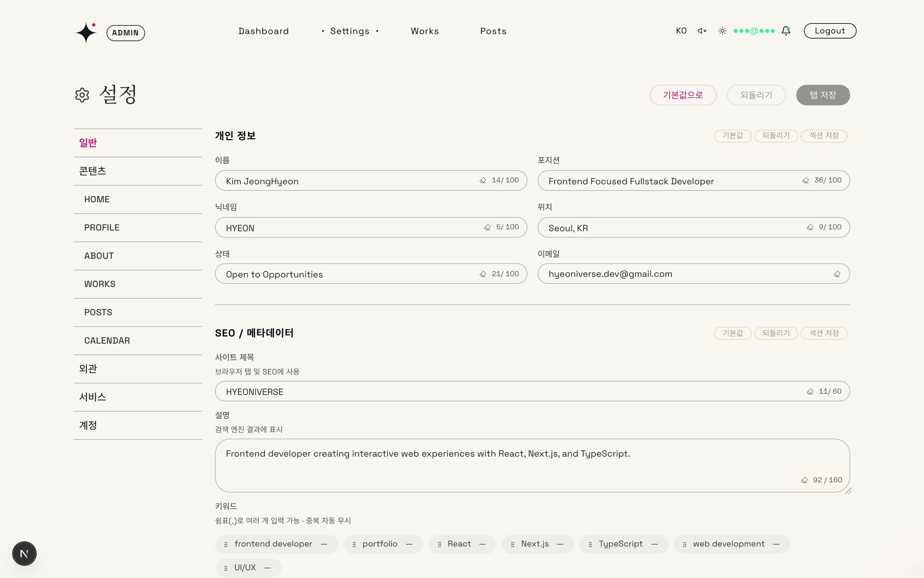Clear the 설명 textarea with eraser icon

[804, 480]
